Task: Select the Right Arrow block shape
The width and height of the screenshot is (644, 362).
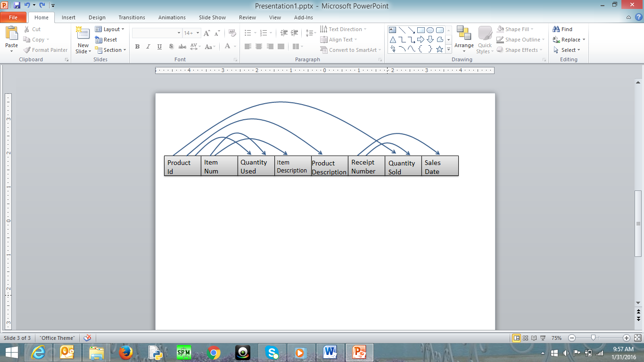Action: coord(421,40)
